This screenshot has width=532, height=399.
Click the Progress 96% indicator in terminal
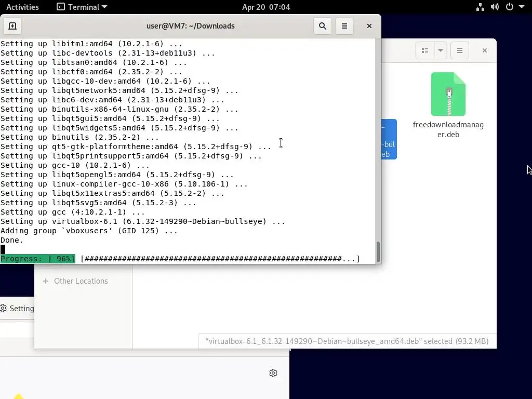[37, 259]
